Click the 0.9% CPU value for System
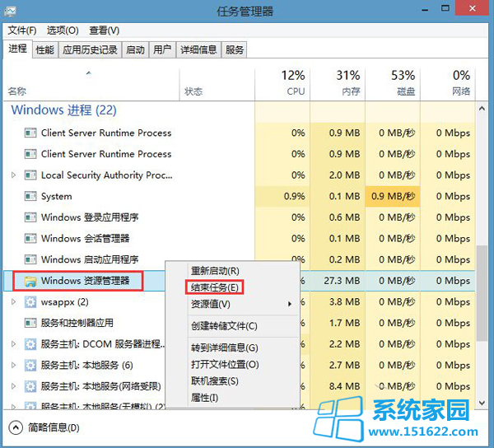494x448 pixels. pos(294,196)
